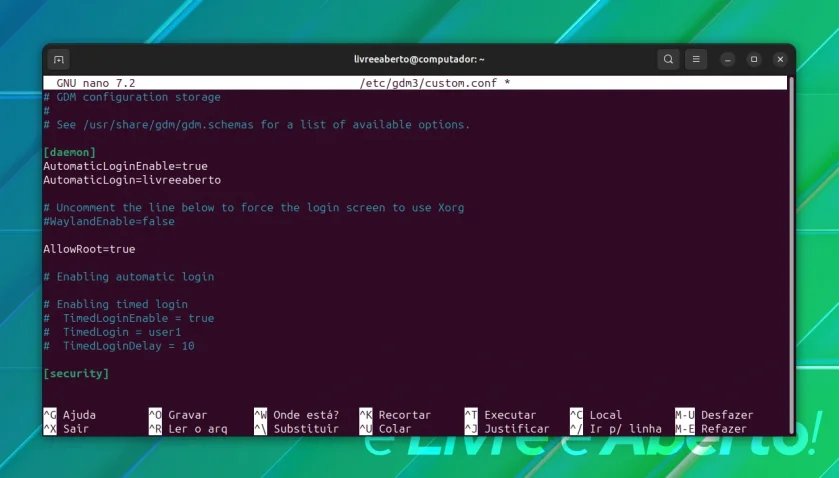Image resolution: width=840 pixels, height=478 pixels.
Task: Place cursor on #WaylandEnable=false line
Action: 109,221
